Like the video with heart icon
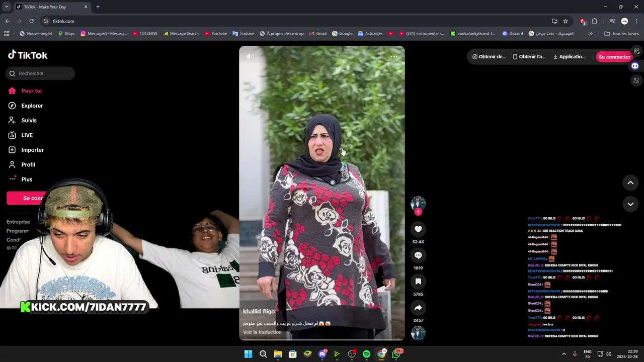This screenshot has height=362, width=644. click(418, 229)
